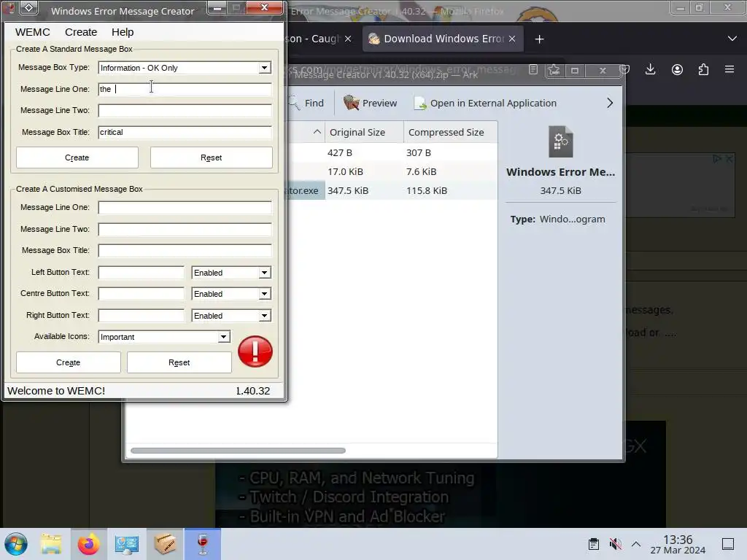Open the WEMC menu
The image size is (747, 560).
[32, 32]
